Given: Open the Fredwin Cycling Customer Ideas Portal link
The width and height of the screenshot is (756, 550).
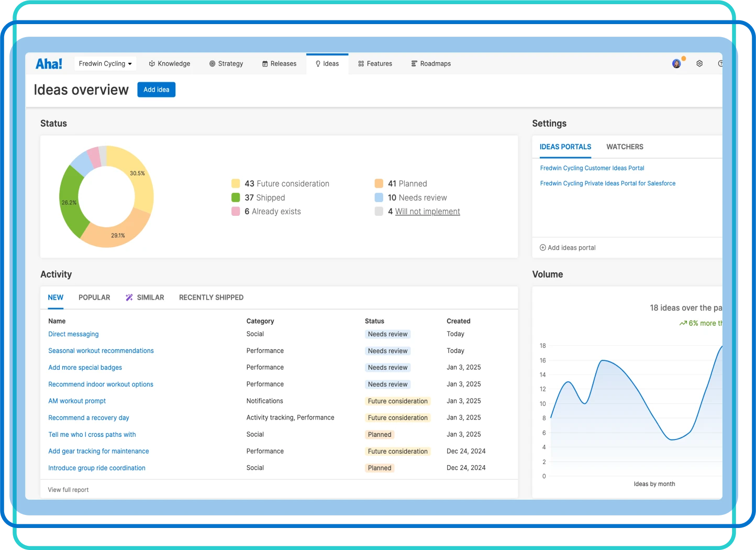Looking at the screenshot, I should pyautogui.click(x=592, y=168).
